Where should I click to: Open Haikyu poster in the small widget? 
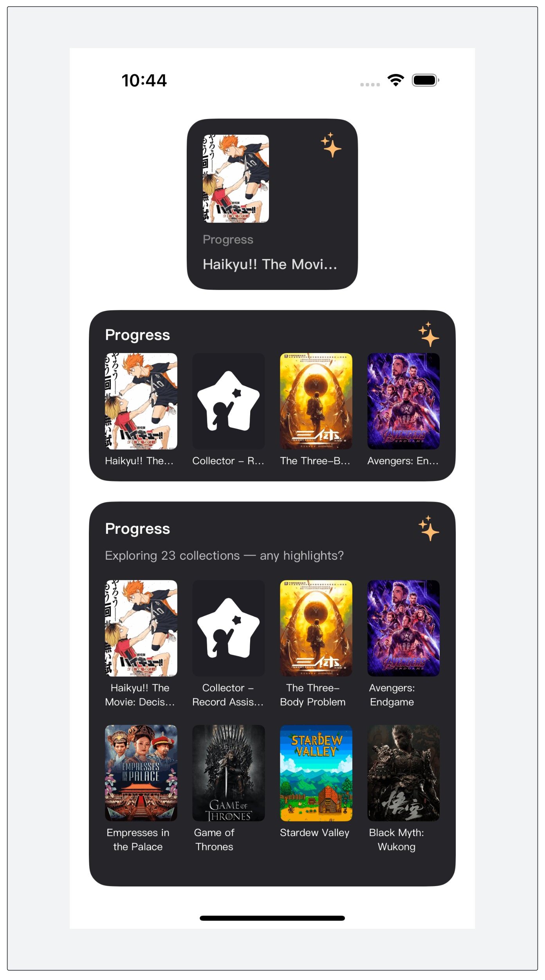236,179
